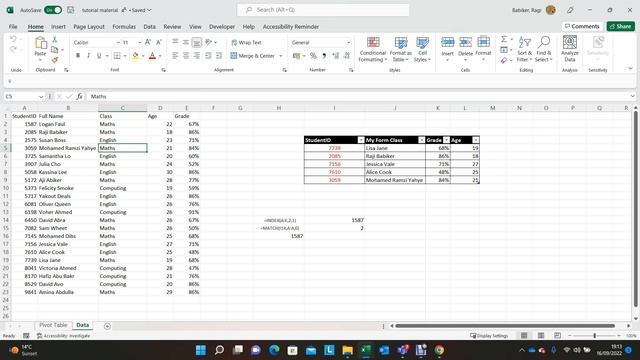Center-align cell text
The image size is (640, 360).
tap(186, 56)
